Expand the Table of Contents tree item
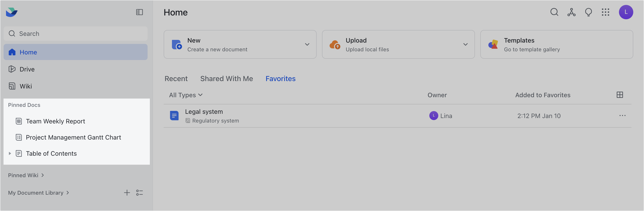The image size is (644, 211). 10,153
